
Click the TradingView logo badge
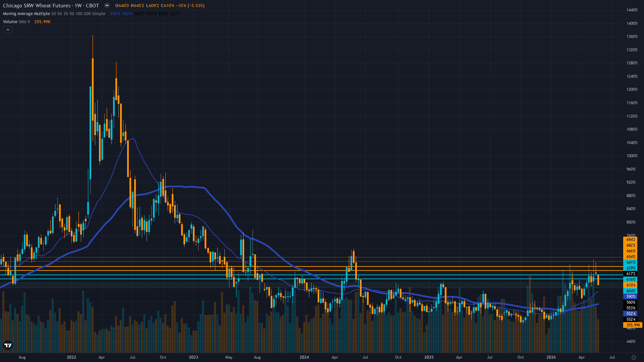pos(8,345)
